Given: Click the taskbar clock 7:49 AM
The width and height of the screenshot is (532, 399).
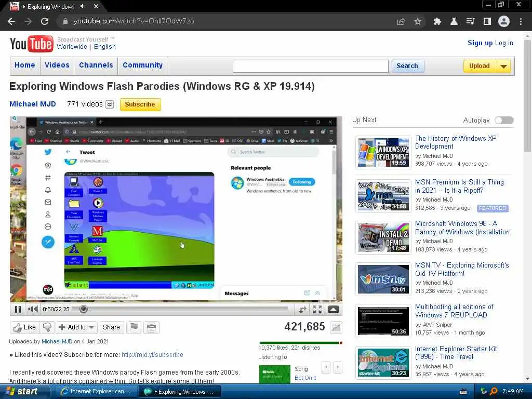Looking at the screenshot, I should click(x=513, y=391).
